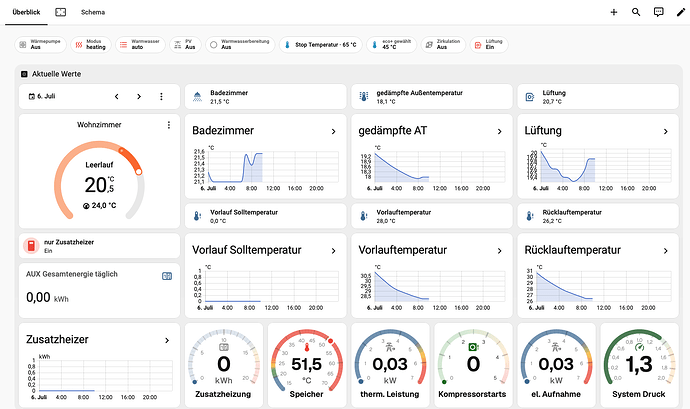Click the plus add icon in header
This screenshot has width=690, height=409.
tap(614, 12)
